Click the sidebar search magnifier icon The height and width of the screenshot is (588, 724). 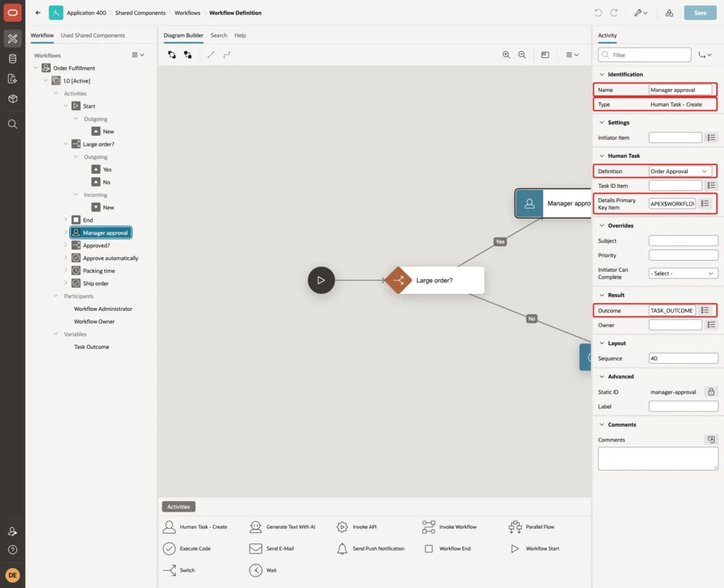click(13, 124)
